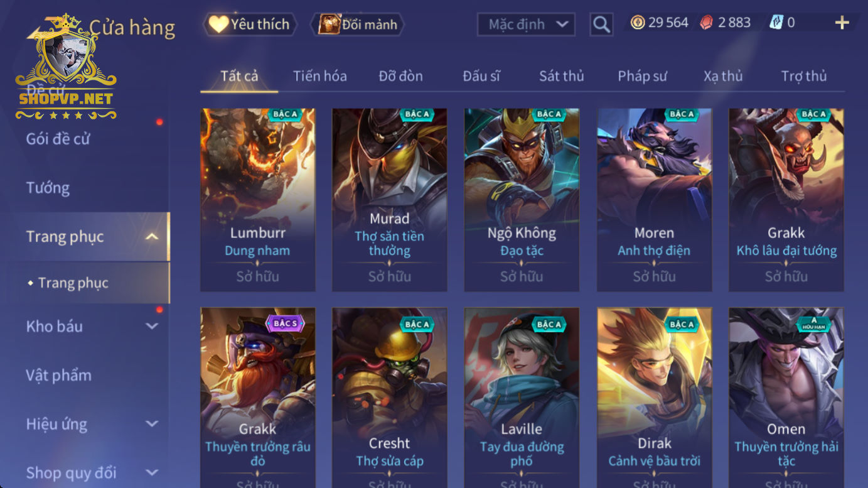The image size is (868, 488).
Task: Expand the Kho báu sidebar section
Action: [x=152, y=326]
